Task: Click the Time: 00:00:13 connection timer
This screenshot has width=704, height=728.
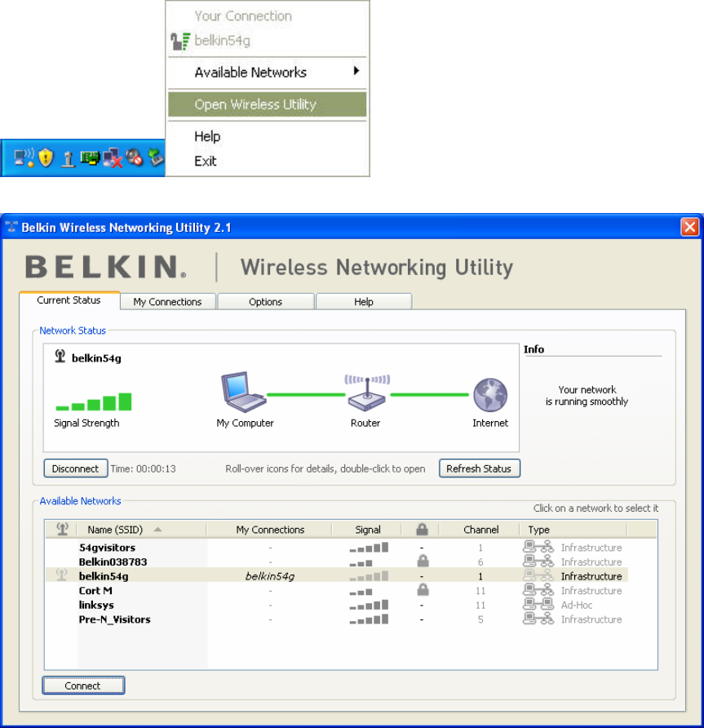Action: tap(144, 469)
